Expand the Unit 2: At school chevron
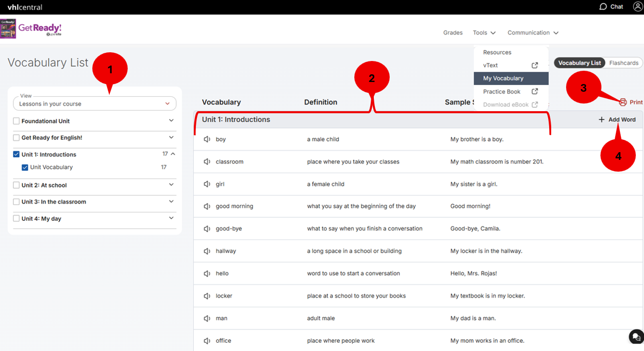The width and height of the screenshot is (644, 351). click(x=171, y=185)
